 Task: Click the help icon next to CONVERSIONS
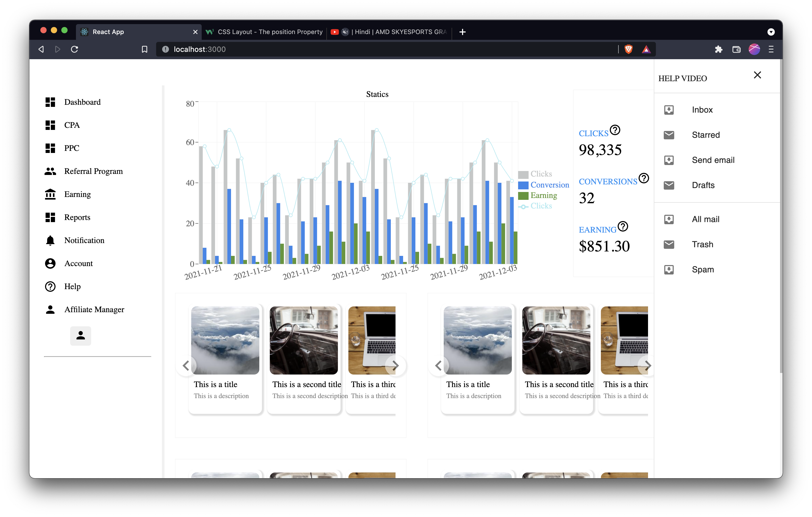click(x=644, y=178)
